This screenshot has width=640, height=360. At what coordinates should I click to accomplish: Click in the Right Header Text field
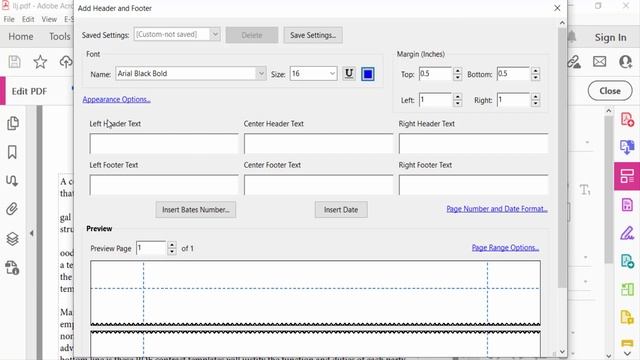473,143
